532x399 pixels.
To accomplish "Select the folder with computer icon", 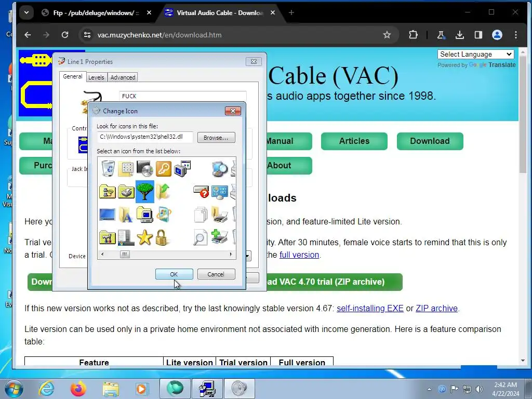I will point(145,215).
